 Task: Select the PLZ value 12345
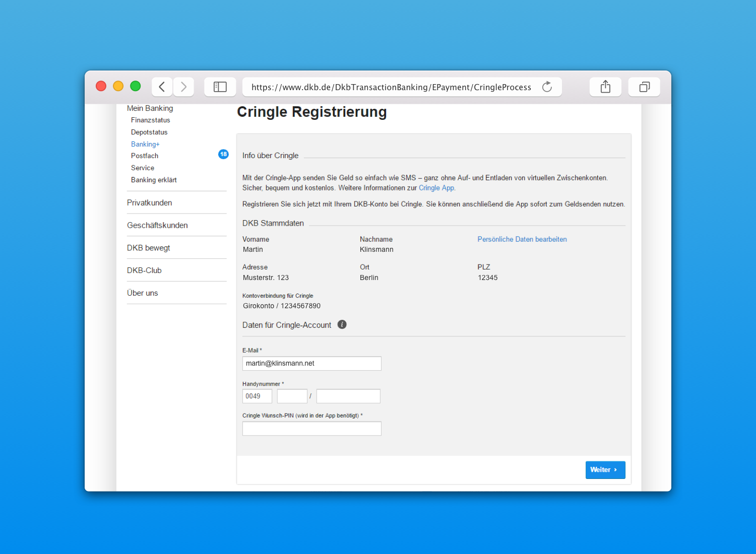pyautogui.click(x=487, y=278)
